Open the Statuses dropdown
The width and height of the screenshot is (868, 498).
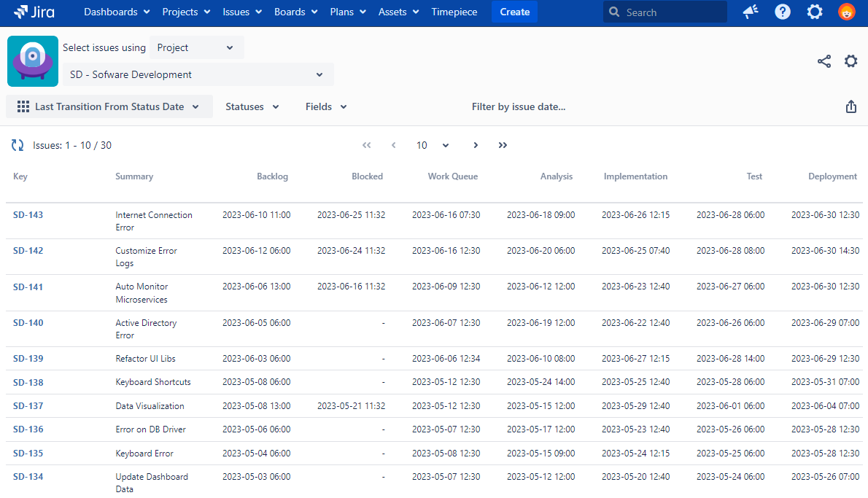252,106
